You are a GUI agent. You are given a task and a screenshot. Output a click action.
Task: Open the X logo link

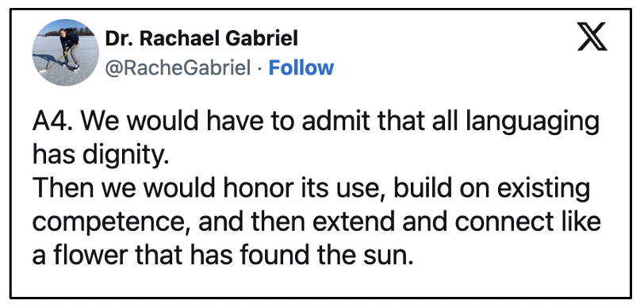pos(592,37)
